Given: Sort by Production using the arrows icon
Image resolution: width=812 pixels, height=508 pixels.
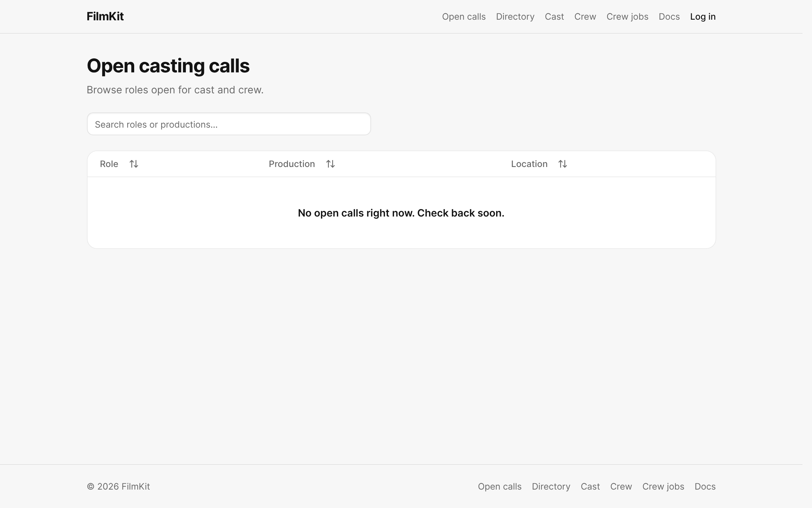Looking at the screenshot, I should coord(331,164).
